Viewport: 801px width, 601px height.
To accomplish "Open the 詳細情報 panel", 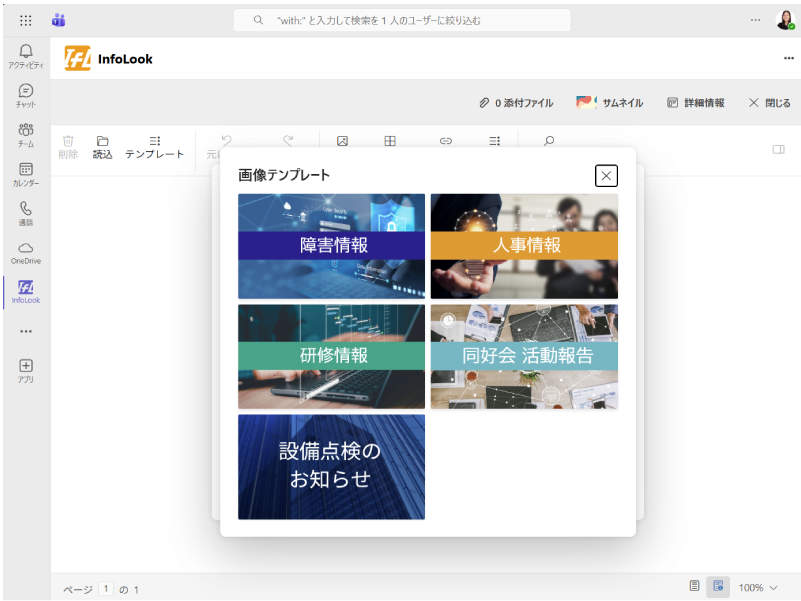I will [695, 103].
